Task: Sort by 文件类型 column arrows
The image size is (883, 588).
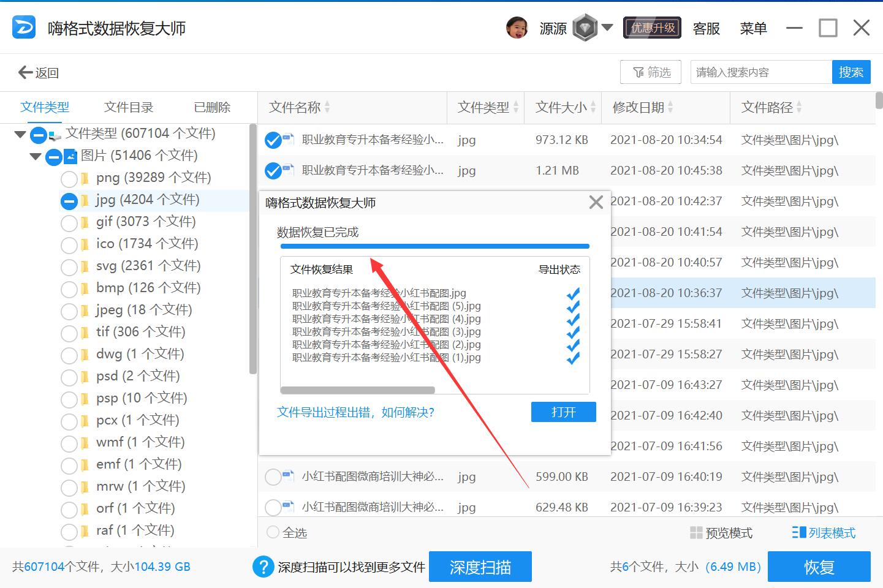Action: (516, 107)
